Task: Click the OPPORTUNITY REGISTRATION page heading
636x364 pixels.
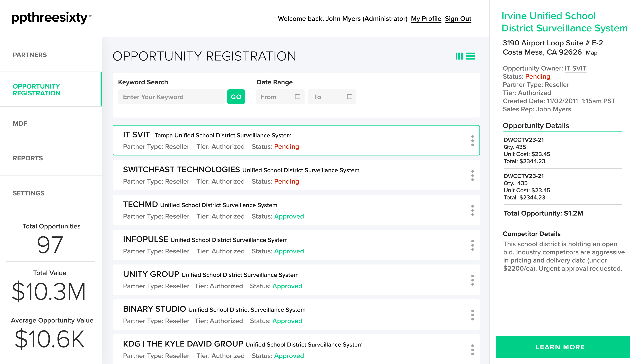Action: coord(204,56)
